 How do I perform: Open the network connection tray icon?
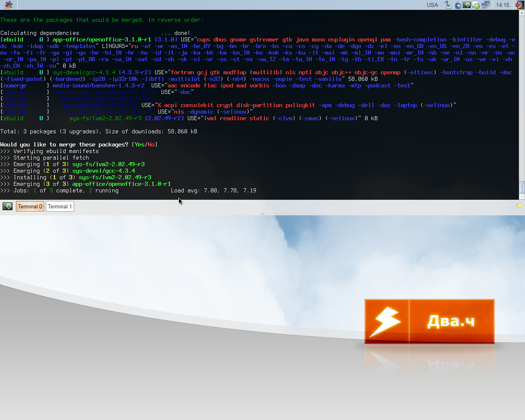point(486,5)
